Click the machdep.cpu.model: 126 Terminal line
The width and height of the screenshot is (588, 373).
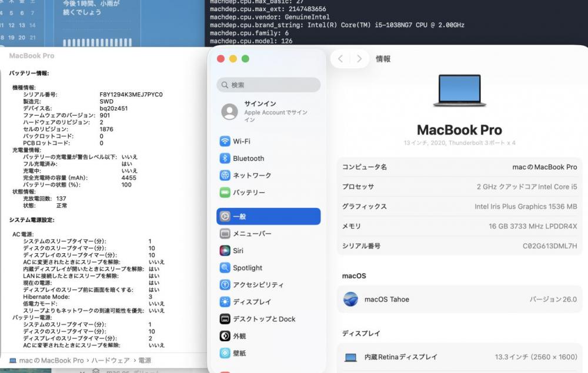click(x=251, y=41)
